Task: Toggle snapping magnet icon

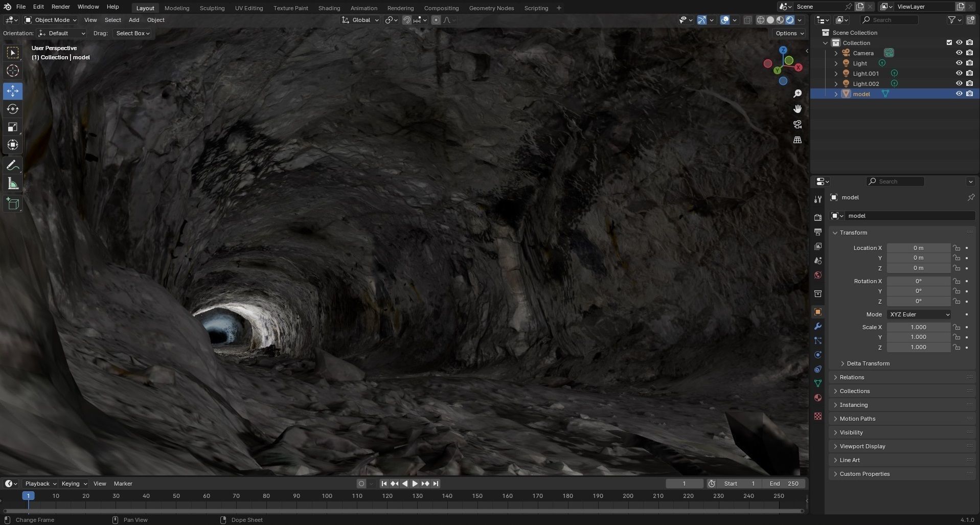Action: point(407,20)
